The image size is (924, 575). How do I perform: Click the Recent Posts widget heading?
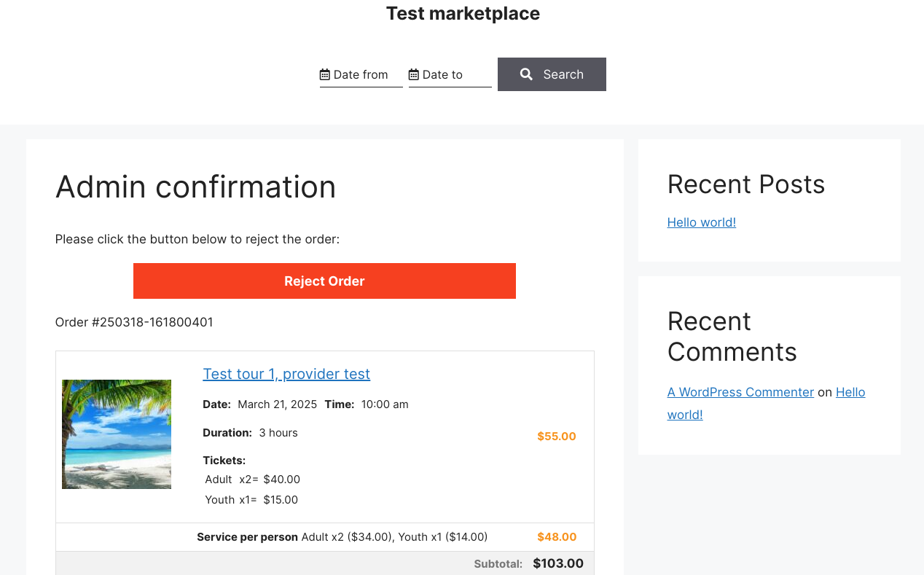(x=746, y=184)
